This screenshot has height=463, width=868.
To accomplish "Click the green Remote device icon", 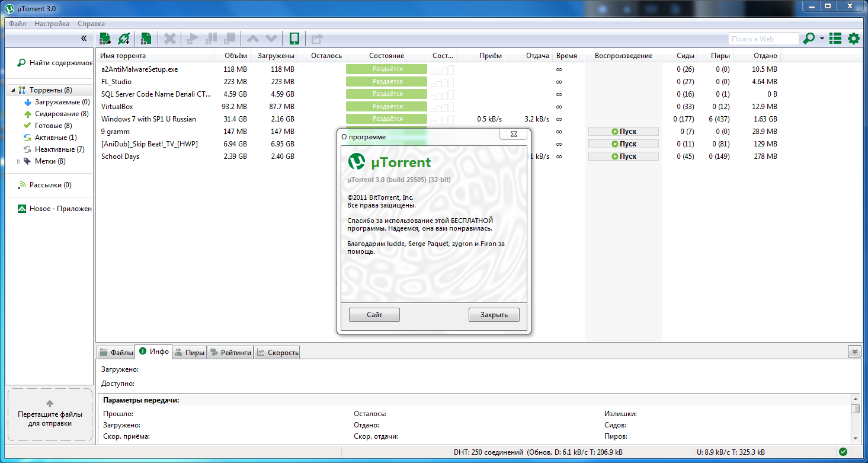I will [x=294, y=39].
